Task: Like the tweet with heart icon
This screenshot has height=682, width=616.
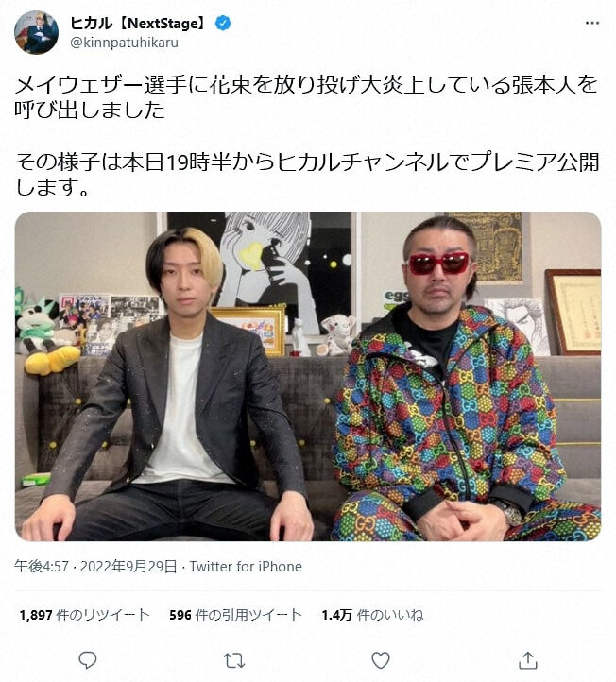Action: [381, 660]
